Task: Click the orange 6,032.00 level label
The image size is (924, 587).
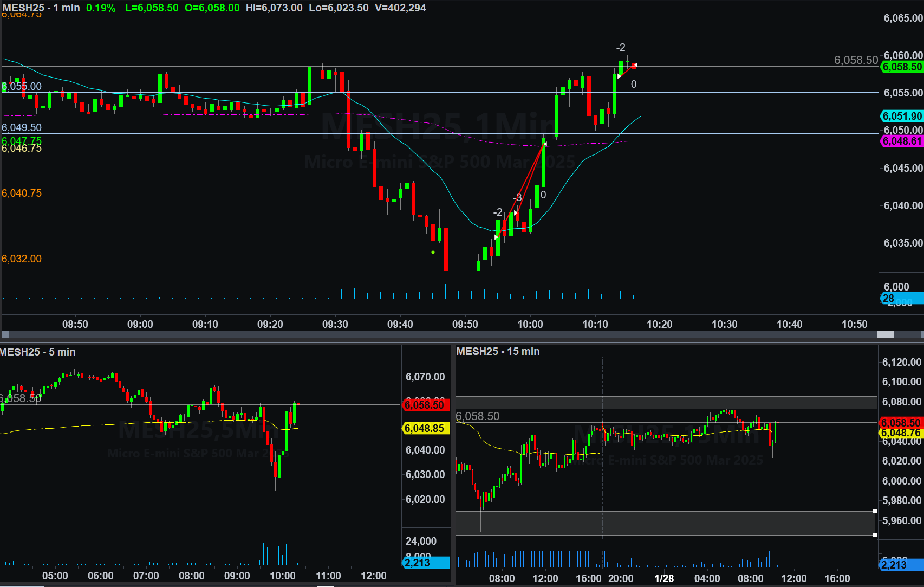Action: pyautogui.click(x=22, y=259)
